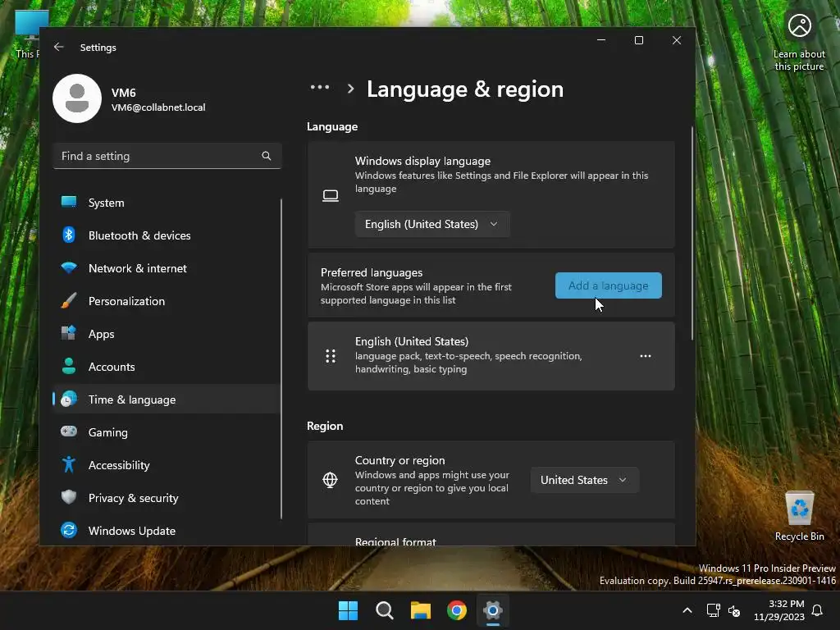Image resolution: width=840 pixels, height=630 pixels.
Task: Open Gaming settings
Action: 166,432
